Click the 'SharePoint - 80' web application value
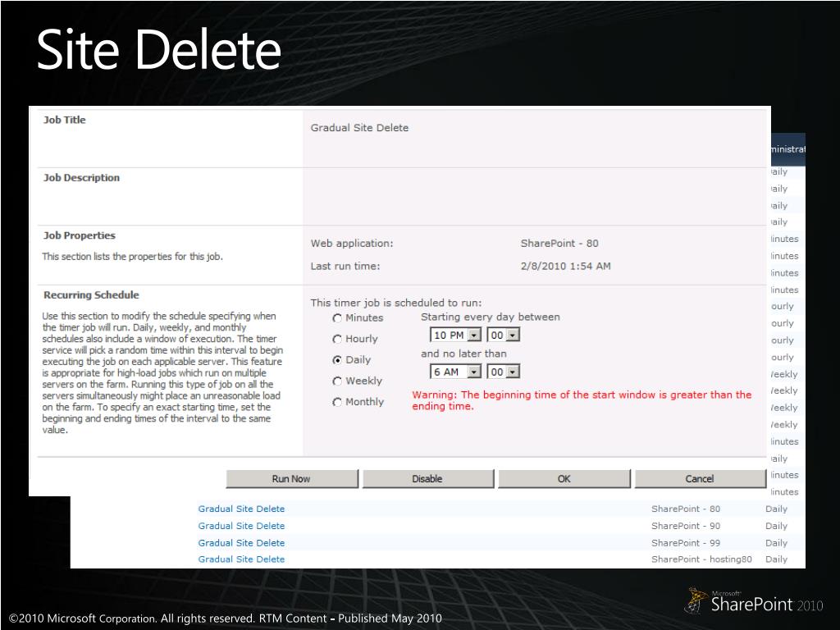The height and width of the screenshot is (630, 840). [x=559, y=243]
